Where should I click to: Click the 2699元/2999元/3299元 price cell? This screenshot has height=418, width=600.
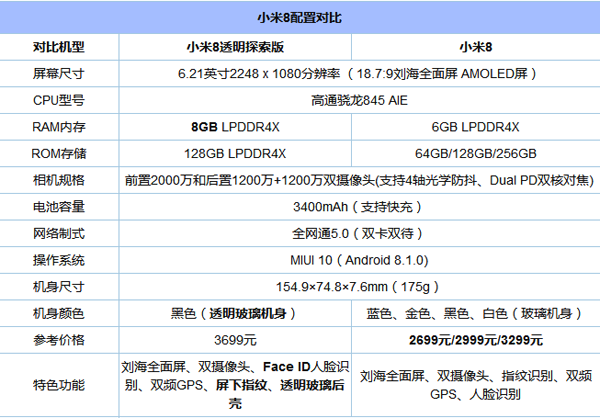(476, 340)
